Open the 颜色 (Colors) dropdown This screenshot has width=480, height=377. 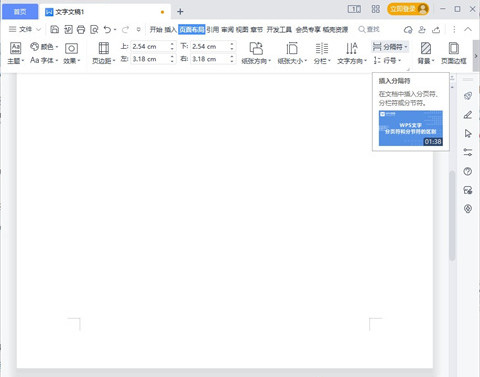(44, 47)
